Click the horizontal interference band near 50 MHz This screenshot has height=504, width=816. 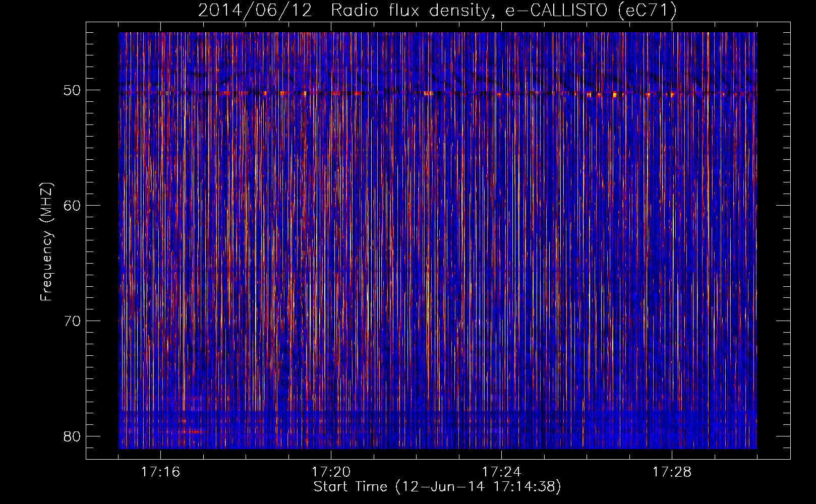[x=437, y=94]
